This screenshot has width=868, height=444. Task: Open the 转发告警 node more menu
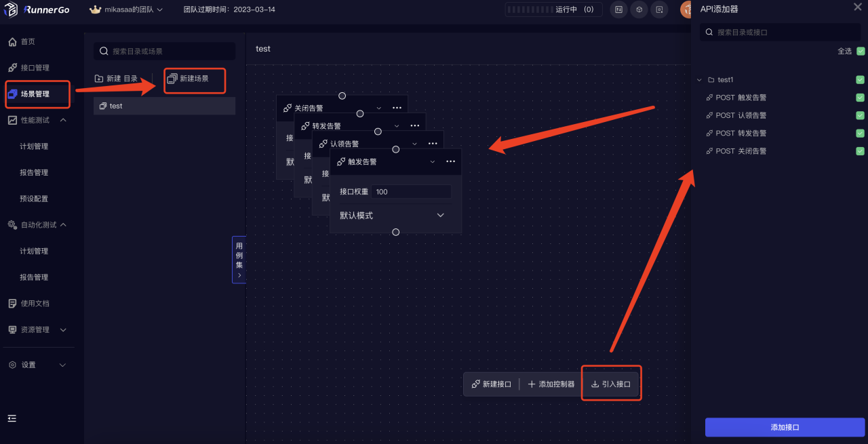[414, 126]
